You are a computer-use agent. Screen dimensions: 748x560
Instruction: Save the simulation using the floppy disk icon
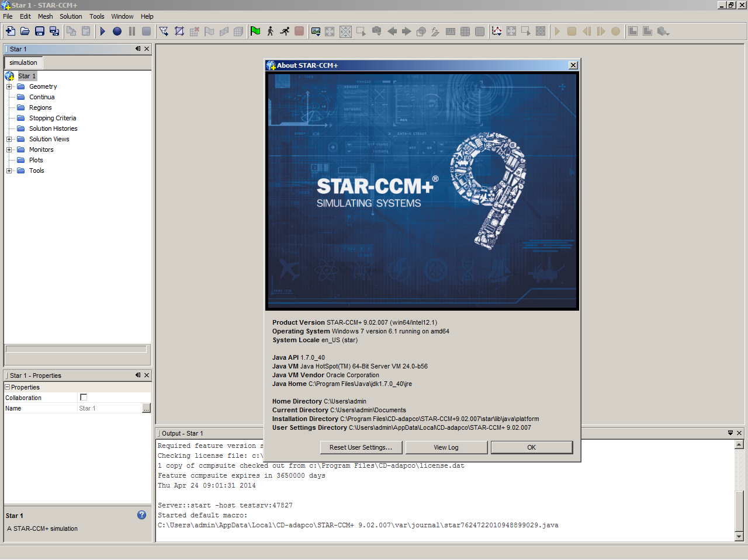click(x=40, y=31)
